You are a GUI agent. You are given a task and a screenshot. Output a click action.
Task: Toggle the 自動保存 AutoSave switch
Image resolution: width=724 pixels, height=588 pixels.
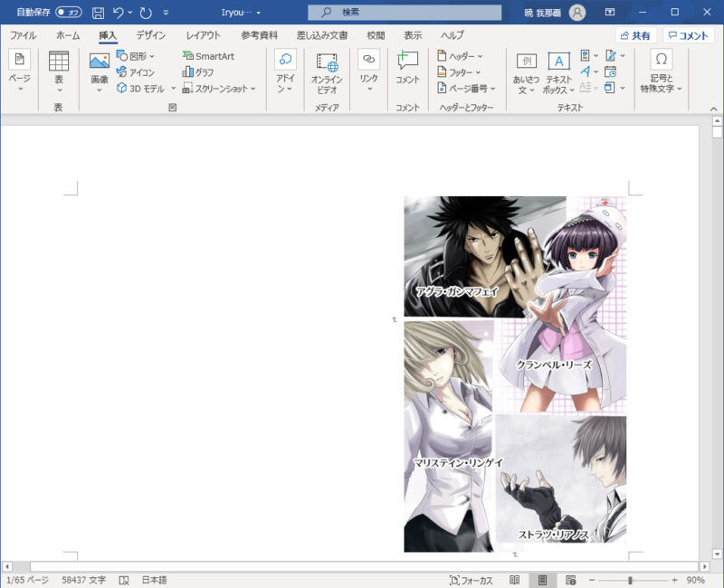[x=69, y=13]
